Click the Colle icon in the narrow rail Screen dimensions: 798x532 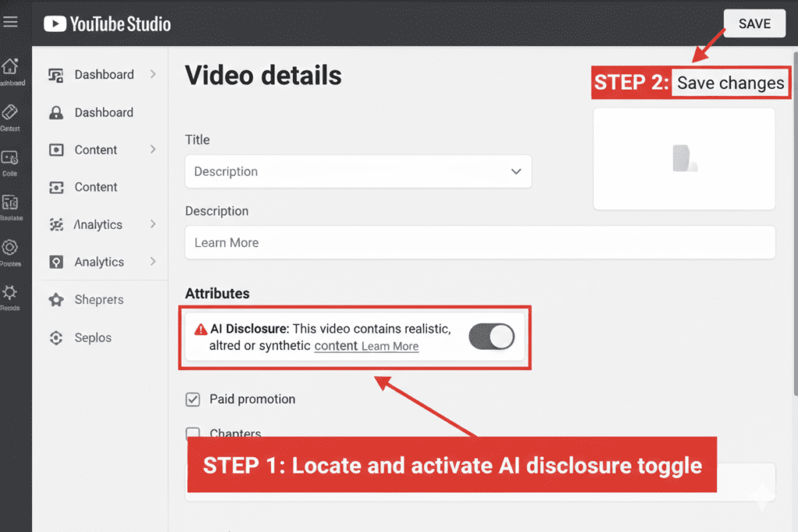click(9, 157)
